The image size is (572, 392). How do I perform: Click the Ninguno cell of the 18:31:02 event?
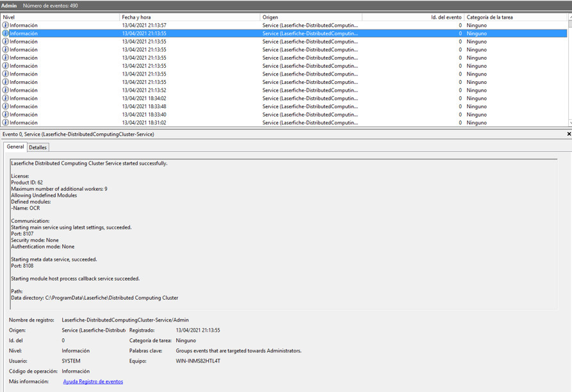coord(477,122)
